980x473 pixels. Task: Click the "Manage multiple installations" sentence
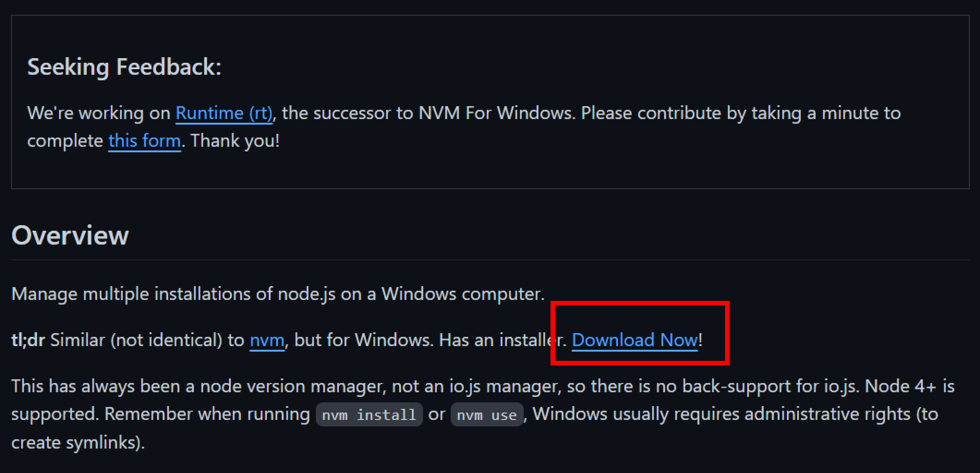[278, 294]
